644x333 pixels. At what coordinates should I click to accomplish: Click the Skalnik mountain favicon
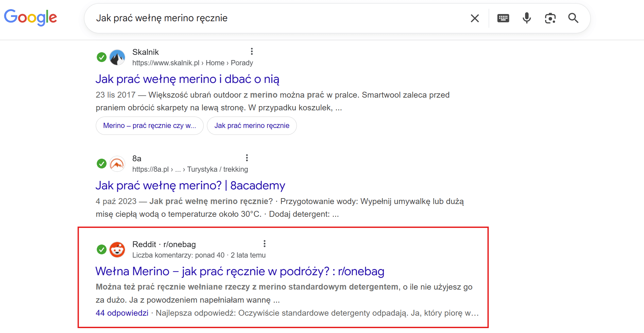[117, 57]
